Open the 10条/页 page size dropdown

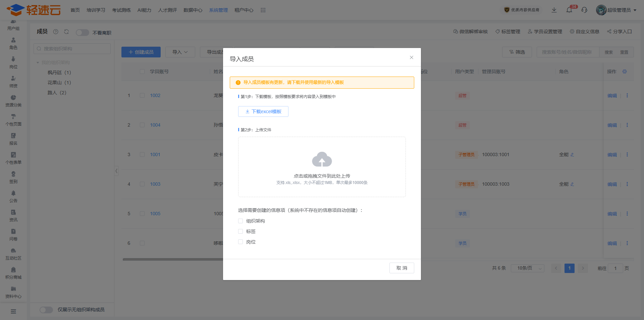coord(527,268)
